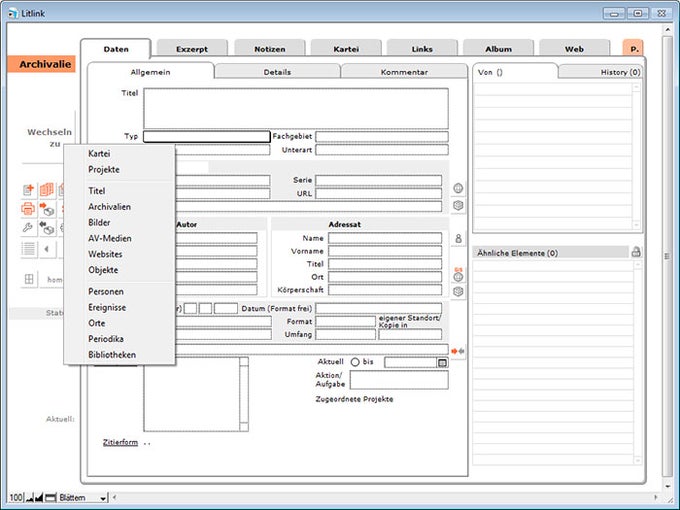The width and height of the screenshot is (680, 510).
Task: Open the calendar picker next to bis field
Action: pyautogui.click(x=442, y=363)
